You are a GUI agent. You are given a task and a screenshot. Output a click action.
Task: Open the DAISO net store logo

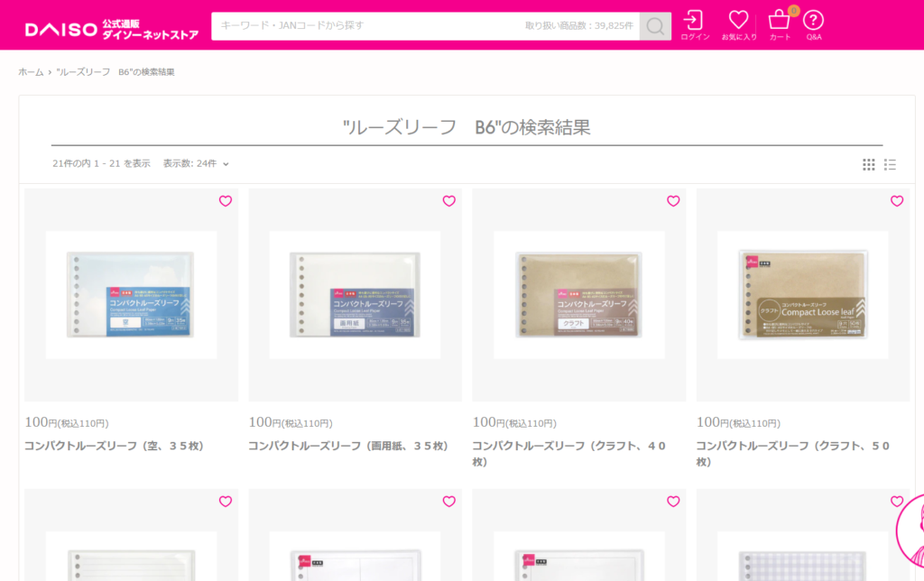click(111, 28)
